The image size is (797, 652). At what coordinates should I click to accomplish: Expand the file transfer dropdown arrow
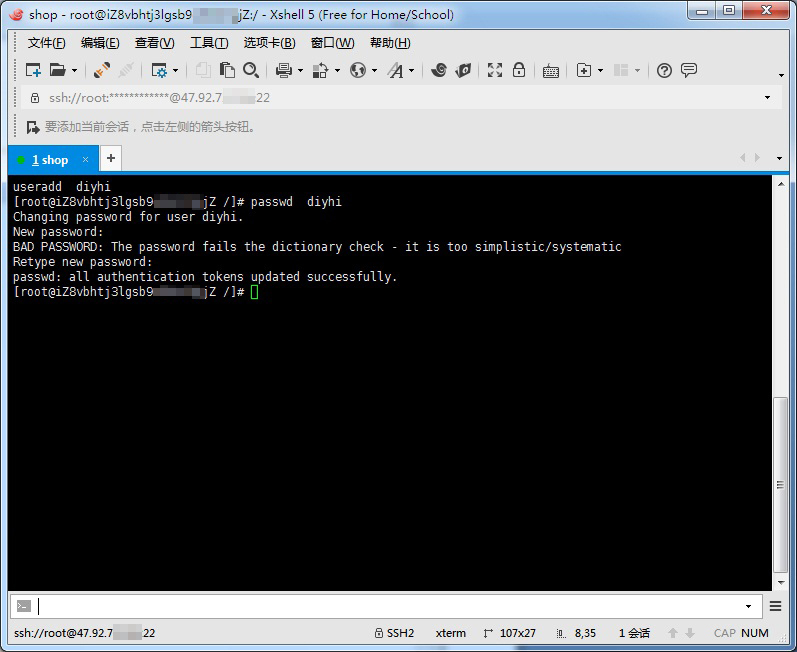pyautogui.click(x=337, y=71)
